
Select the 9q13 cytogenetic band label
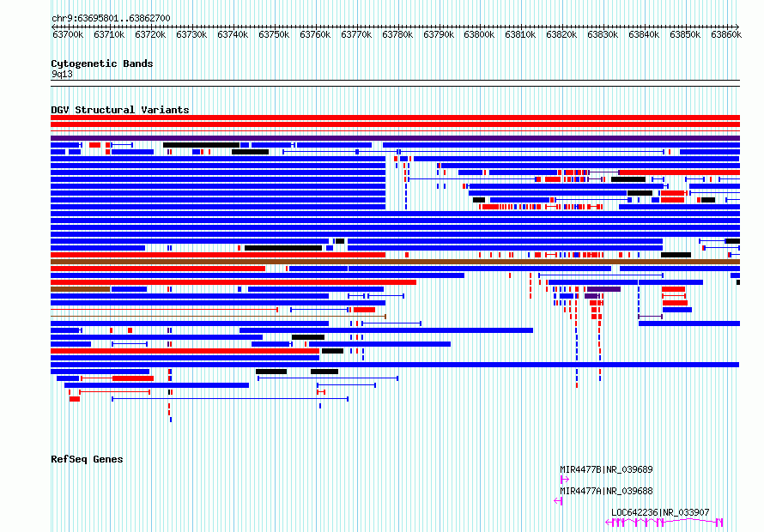pos(62,74)
